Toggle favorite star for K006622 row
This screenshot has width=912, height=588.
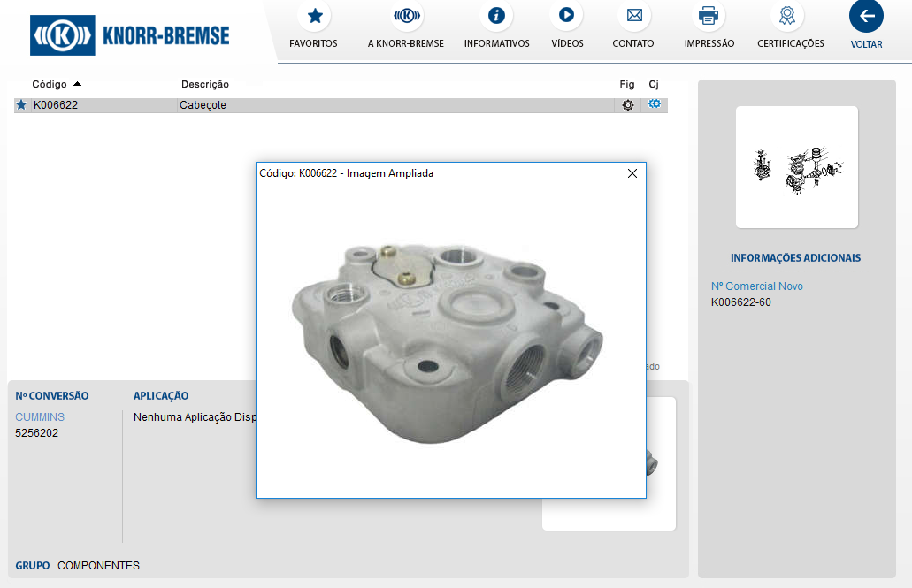[21, 105]
